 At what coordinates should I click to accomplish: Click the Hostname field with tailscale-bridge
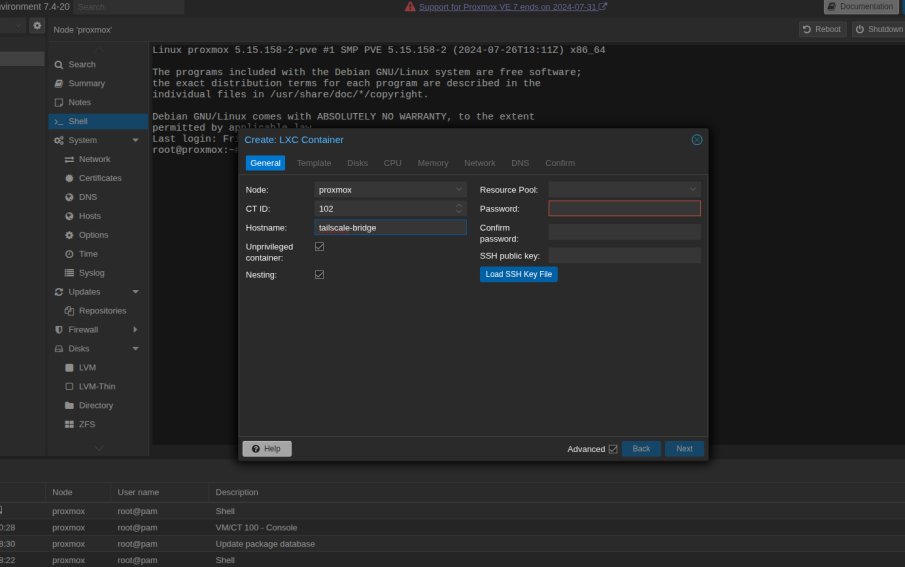[390, 227]
